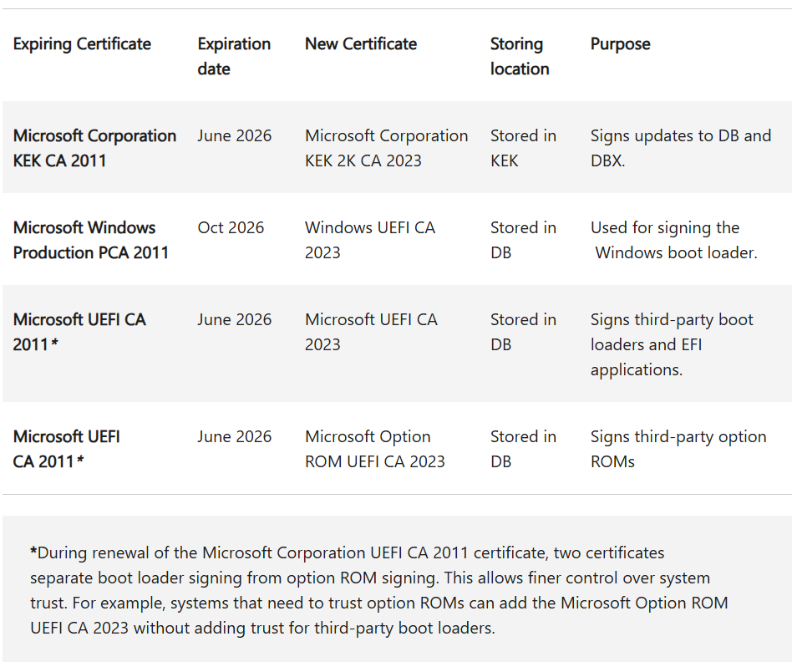Select Microsoft Windows Production PCA 2011 cell
The height and width of the screenshot is (672, 797).
[90, 240]
